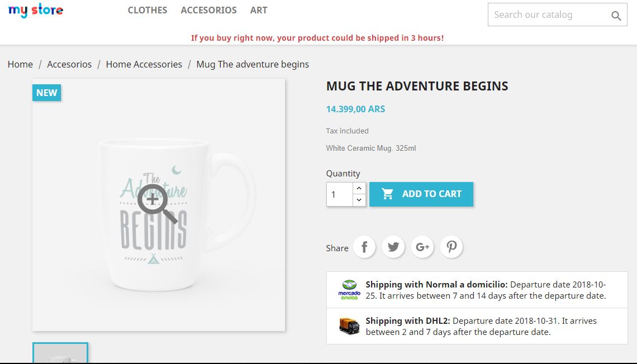Click the Google Plus share icon
This screenshot has width=637, height=364.
pos(422,247)
